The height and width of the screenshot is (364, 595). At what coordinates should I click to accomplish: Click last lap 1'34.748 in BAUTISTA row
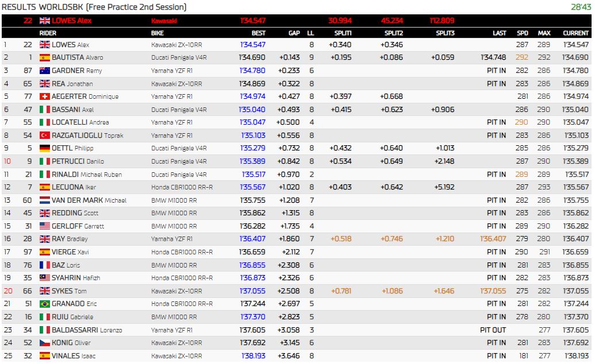point(493,57)
